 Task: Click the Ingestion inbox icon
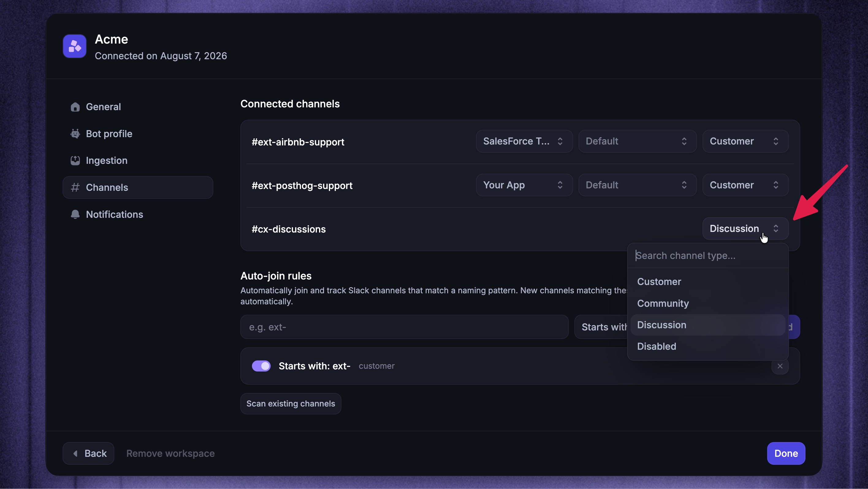point(75,160)
